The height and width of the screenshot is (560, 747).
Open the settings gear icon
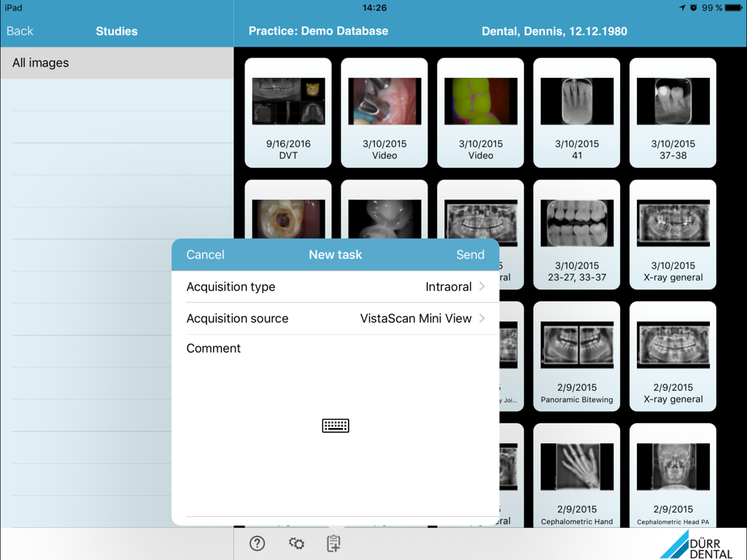(296, 543)
